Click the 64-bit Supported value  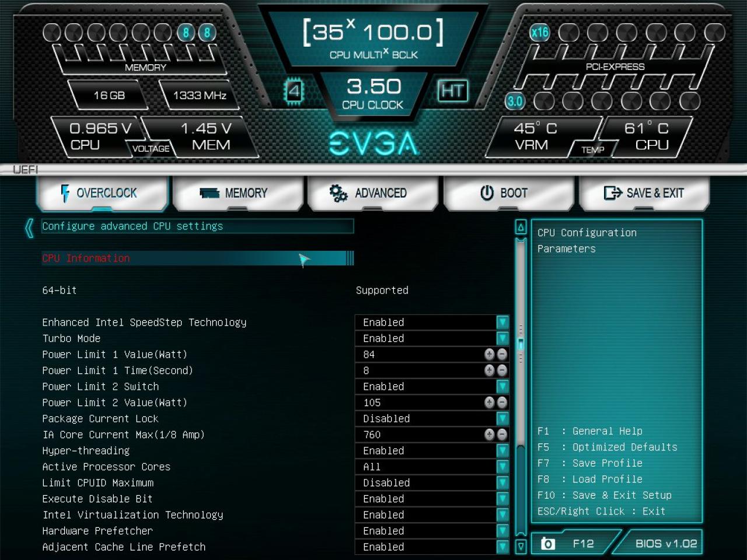coord(382,290)
